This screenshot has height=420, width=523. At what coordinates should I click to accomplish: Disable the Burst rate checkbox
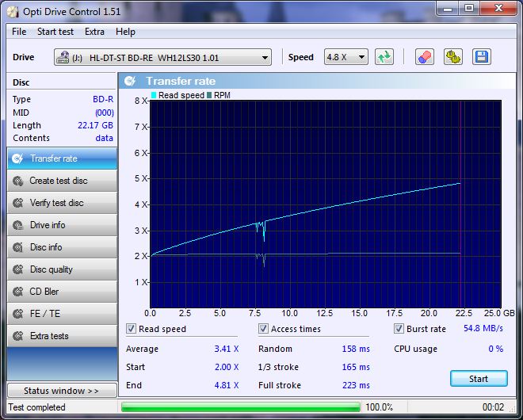pyautogui.click(x=399, y=329)
